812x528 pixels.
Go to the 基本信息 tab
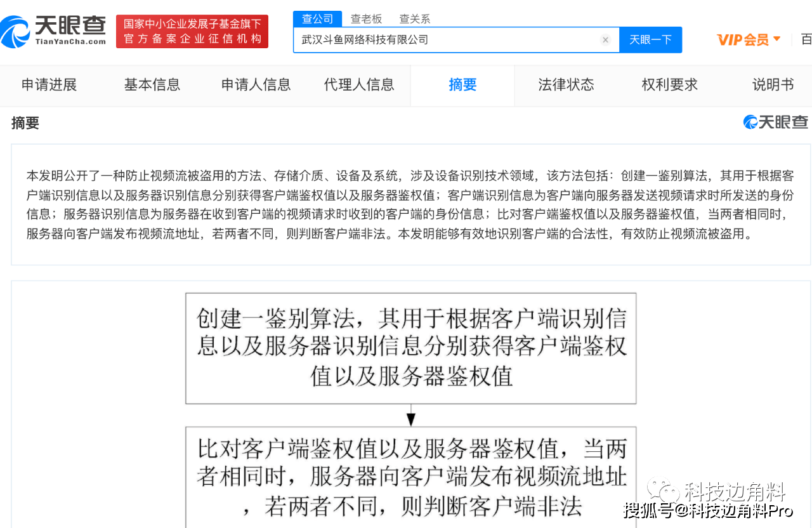(152, 85)
